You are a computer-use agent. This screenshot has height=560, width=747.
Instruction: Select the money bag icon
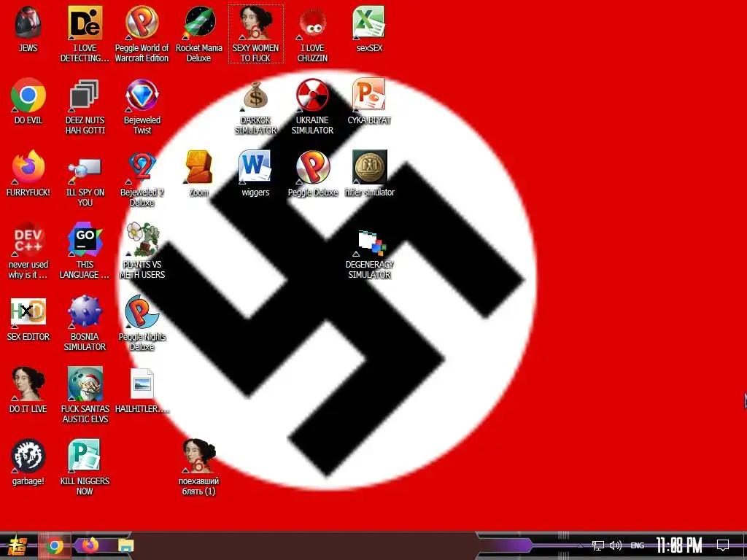click(255, 96)
